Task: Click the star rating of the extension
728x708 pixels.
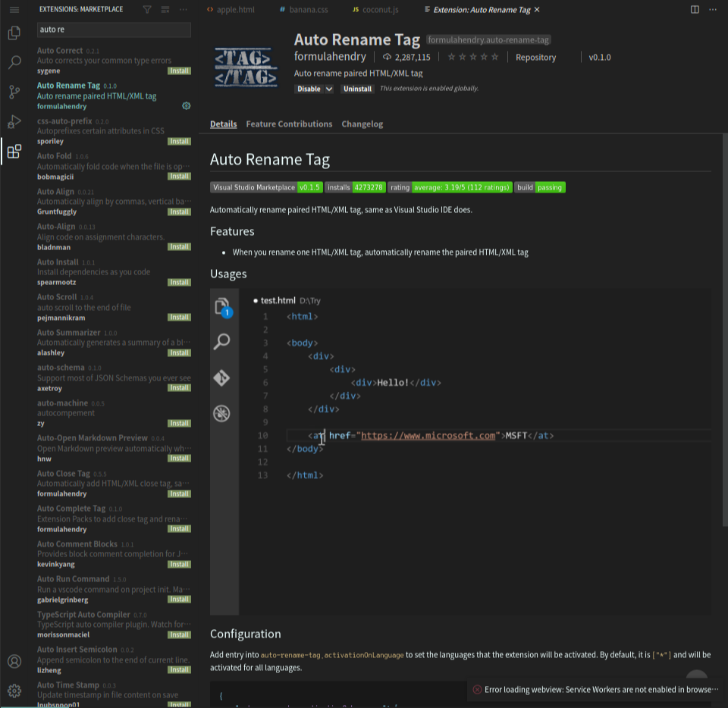Action: point(473,57)
